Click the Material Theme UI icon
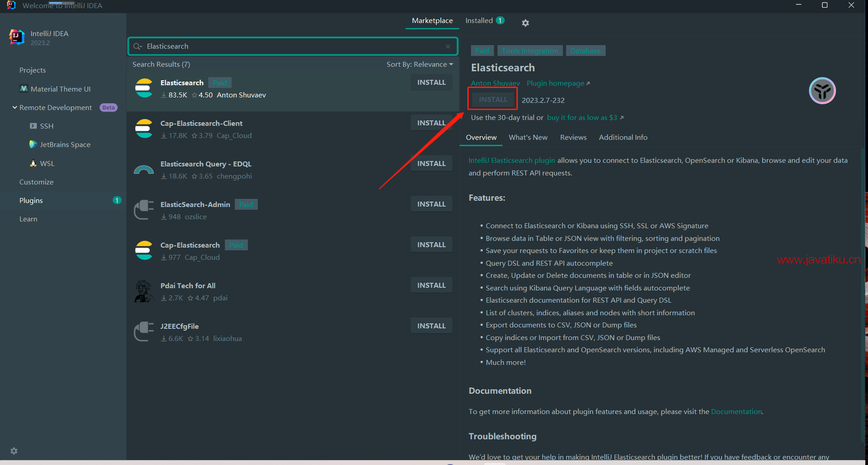 pos(24,88)
